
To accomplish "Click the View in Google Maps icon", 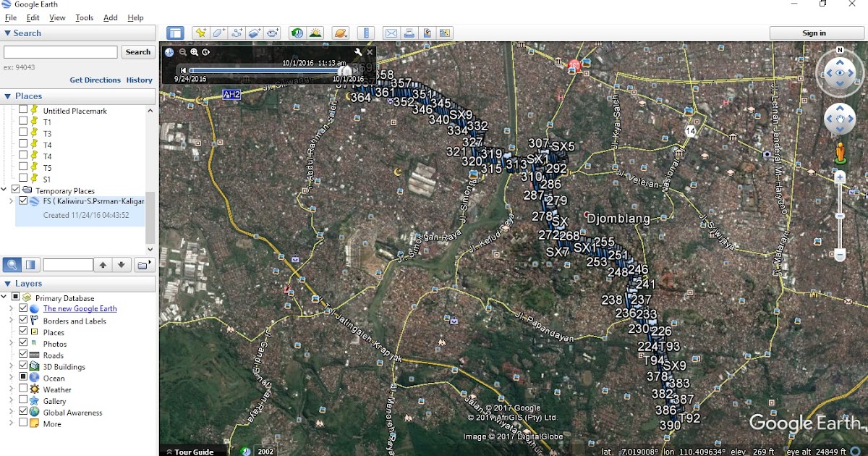I will tap(445, 33).
